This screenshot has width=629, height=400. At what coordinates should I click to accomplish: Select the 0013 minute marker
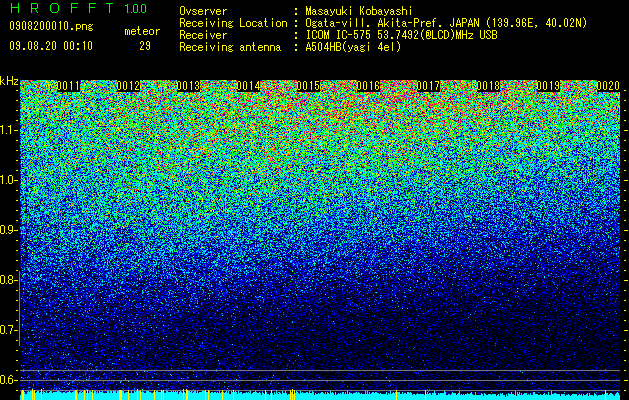[x=188, y=86]
